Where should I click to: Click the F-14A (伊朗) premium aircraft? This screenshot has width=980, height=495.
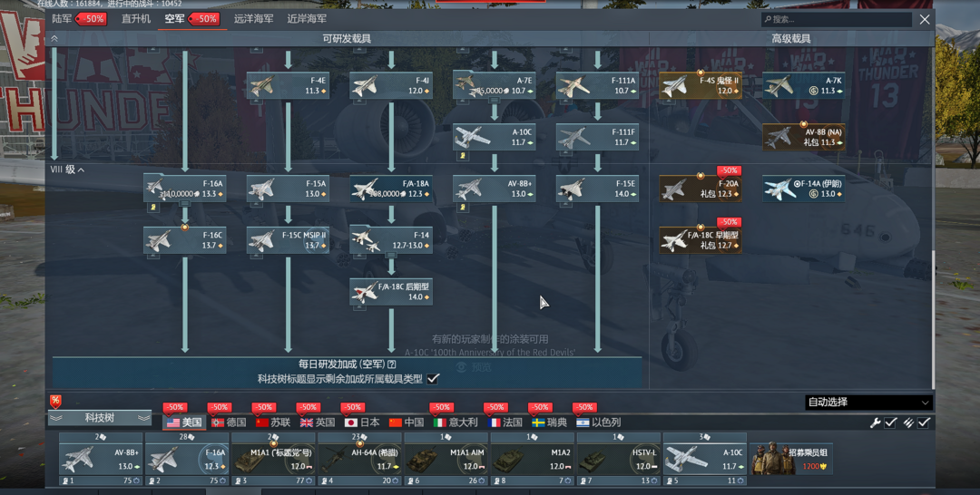click(x=803, y=189)
